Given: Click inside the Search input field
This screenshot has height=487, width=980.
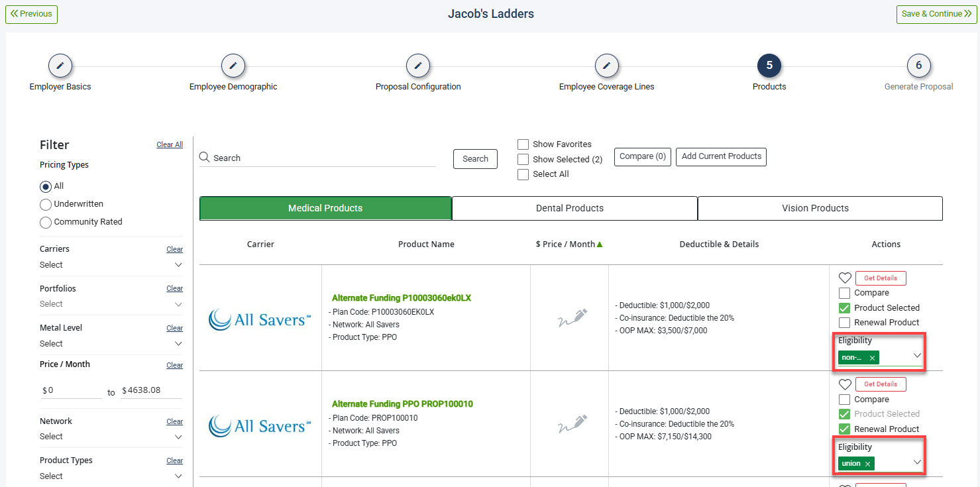Looking at the screenshot, I should point(298,157).
